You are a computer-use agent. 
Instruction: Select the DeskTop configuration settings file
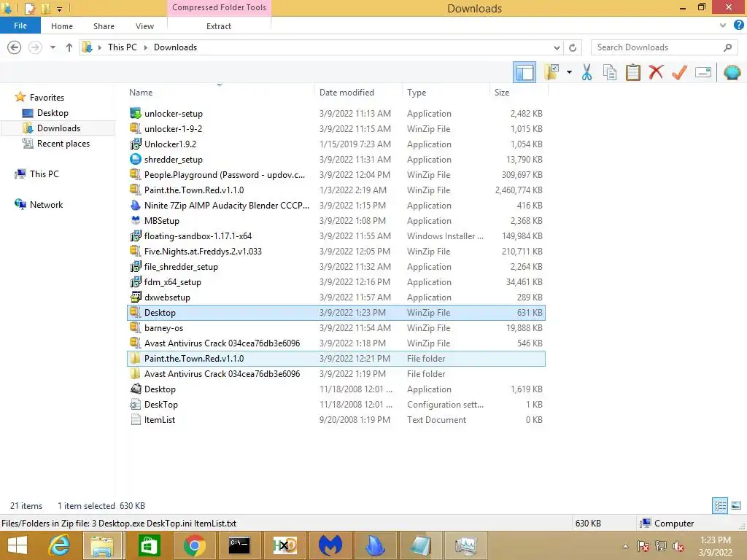(x=336, y=404)
